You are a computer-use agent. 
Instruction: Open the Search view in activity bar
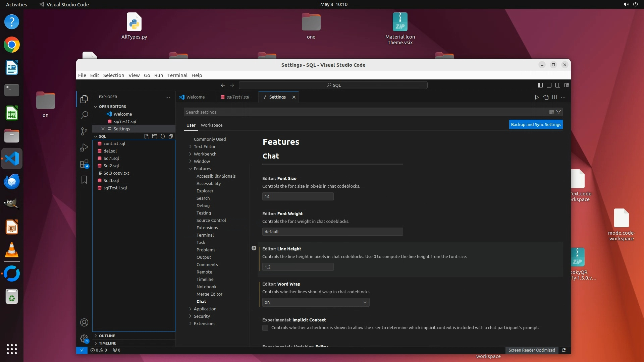tap(84, 115)
